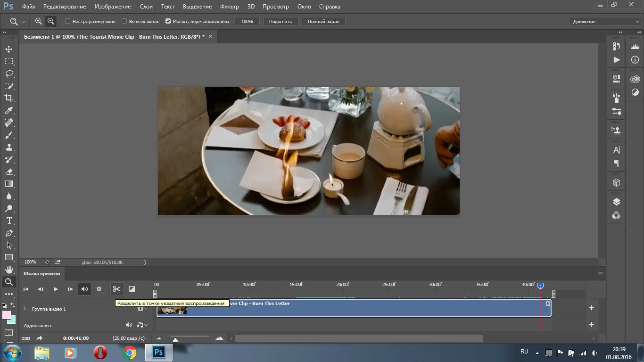This screenshot has width=644, height=362.
Task: Open clip options triangle at clip end
Action: [x=548, y=303]
